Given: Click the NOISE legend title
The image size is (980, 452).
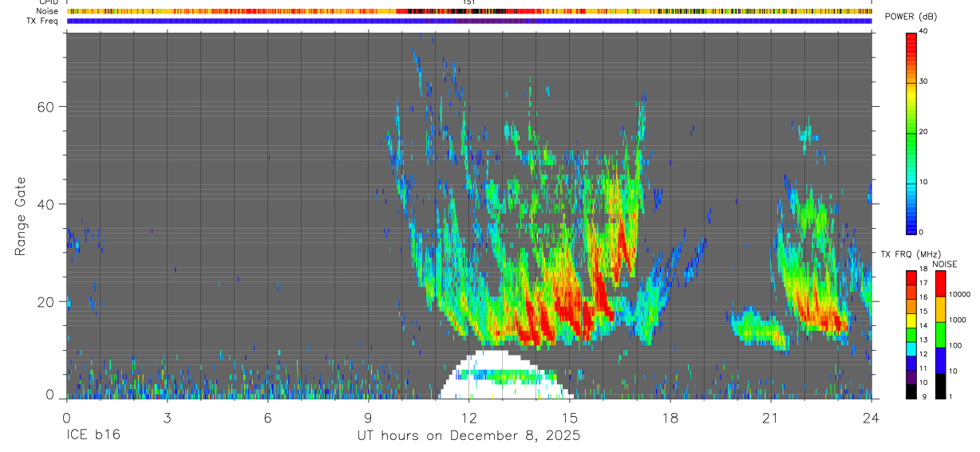Looking at the screenshot, I should [x=944, y=264].
